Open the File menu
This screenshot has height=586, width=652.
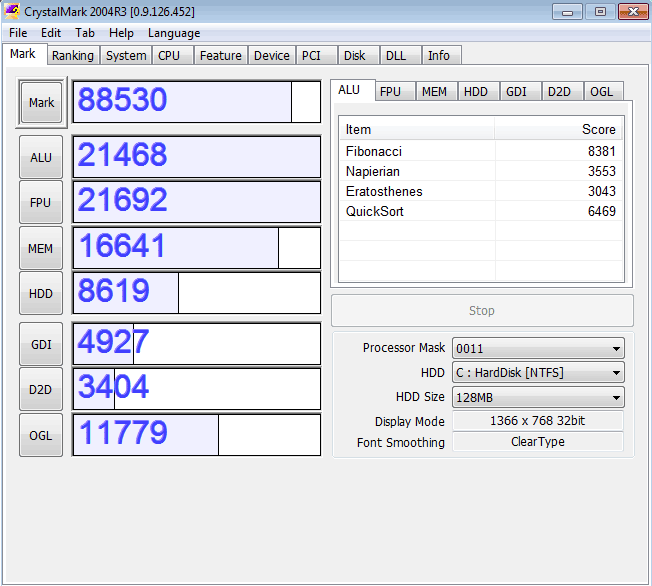[x=18, y=33]
